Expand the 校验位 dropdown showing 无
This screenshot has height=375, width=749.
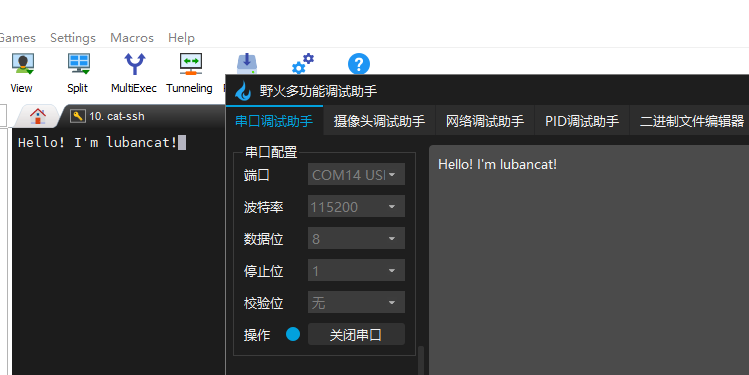click(x=356, y=302)
